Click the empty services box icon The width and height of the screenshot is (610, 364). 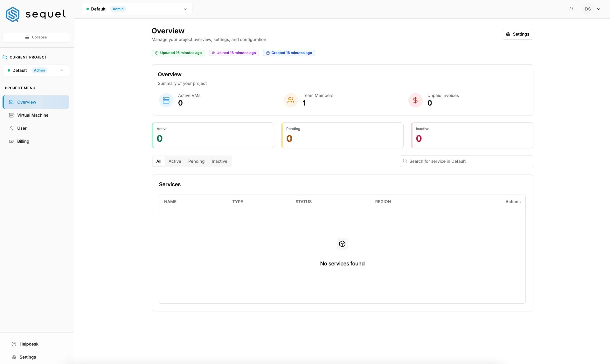point(342,244)
